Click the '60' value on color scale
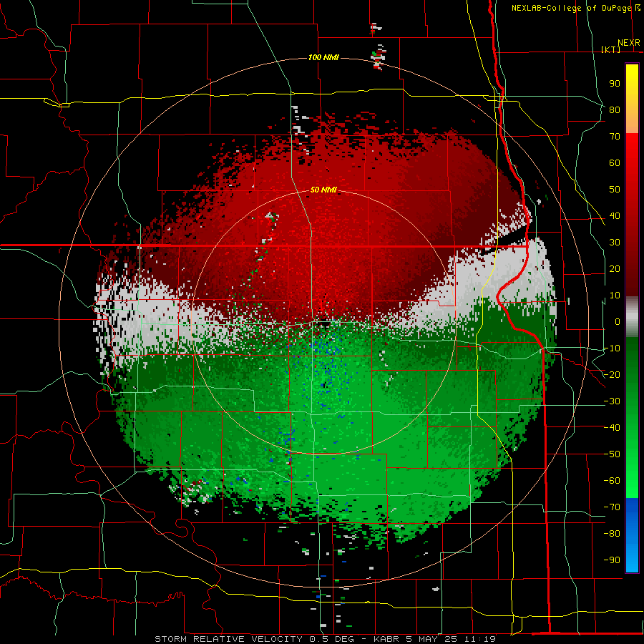644x644 pixels. [x=615, y=163]
